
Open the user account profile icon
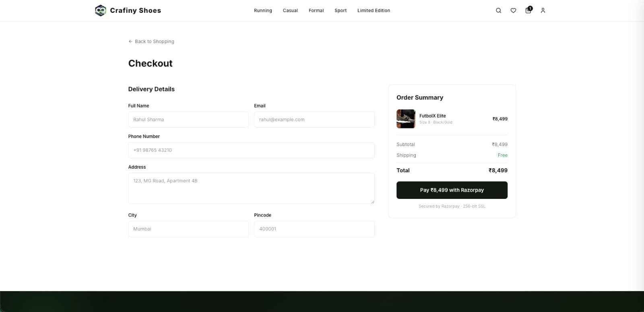click(x=543, y=10)
